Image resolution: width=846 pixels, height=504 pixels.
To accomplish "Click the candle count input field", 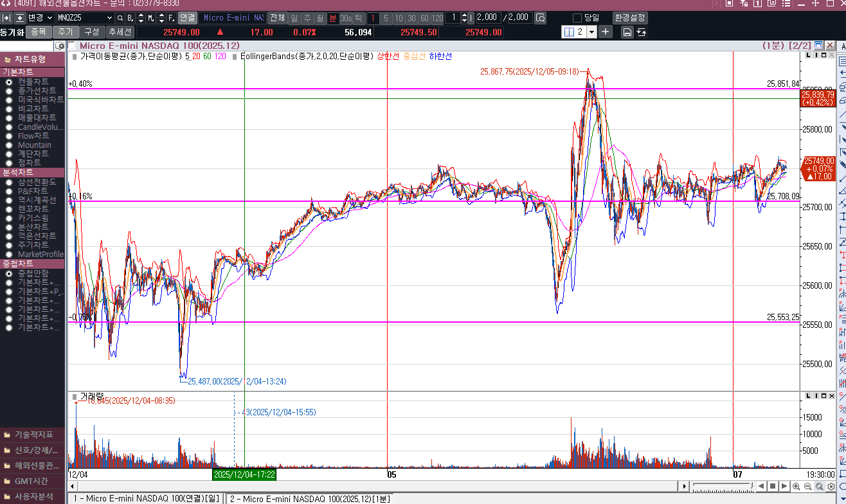I will (488, 18).
